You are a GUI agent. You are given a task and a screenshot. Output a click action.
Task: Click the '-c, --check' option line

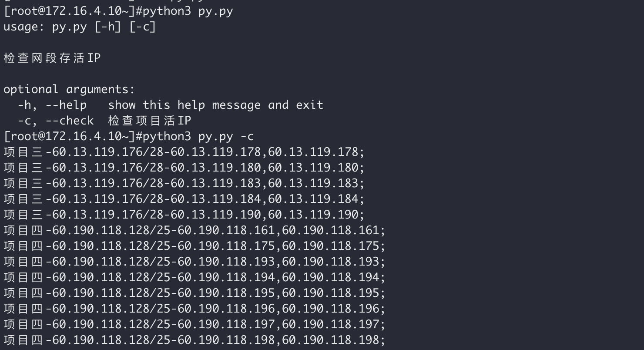tap(104, 121)
